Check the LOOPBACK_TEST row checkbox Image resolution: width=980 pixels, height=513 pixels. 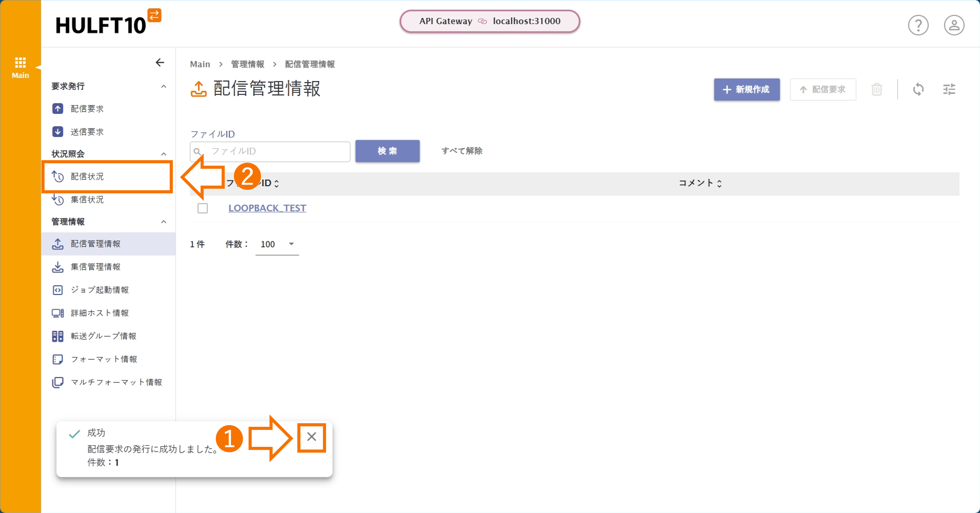point(202,208)
